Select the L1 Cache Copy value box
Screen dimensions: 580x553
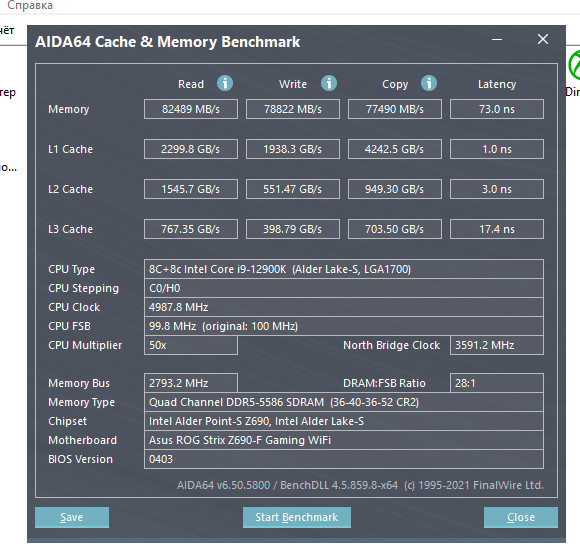(x=395, y=149)
